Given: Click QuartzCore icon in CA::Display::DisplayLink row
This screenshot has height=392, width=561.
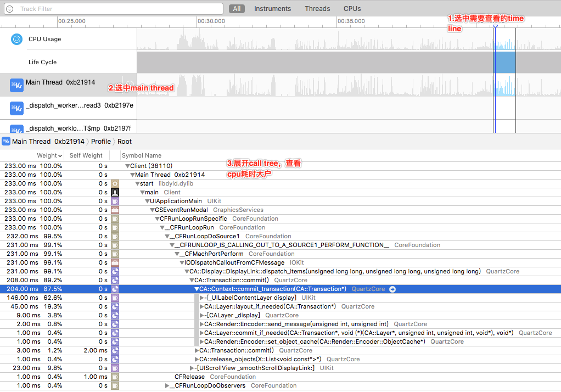Looking at the screenshot, I should point(115,271).
